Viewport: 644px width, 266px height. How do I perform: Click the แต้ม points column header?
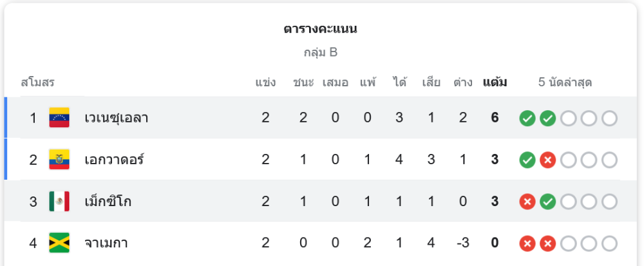pyautogui.click(x=495, y=82)
